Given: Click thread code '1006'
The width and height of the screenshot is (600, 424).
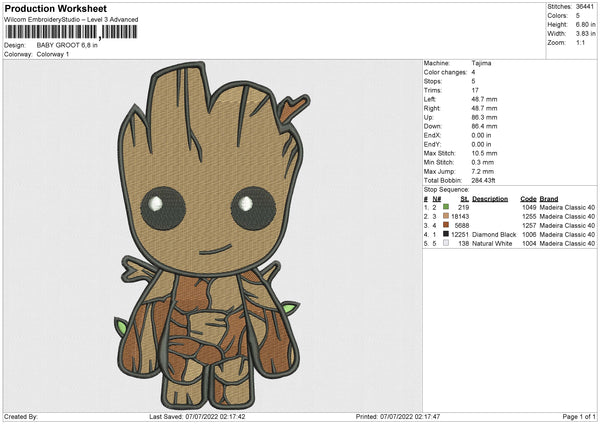Looking at the screenshot, I should click(529, 234).
